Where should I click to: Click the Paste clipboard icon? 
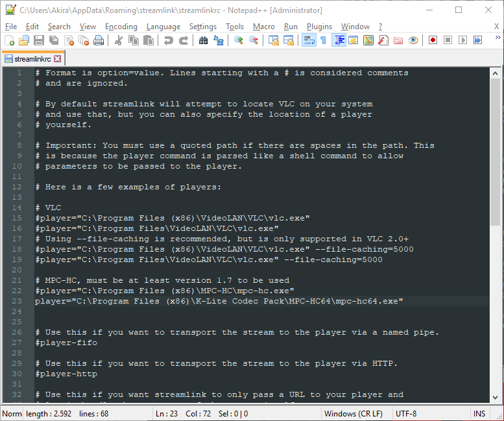point(148,40)
